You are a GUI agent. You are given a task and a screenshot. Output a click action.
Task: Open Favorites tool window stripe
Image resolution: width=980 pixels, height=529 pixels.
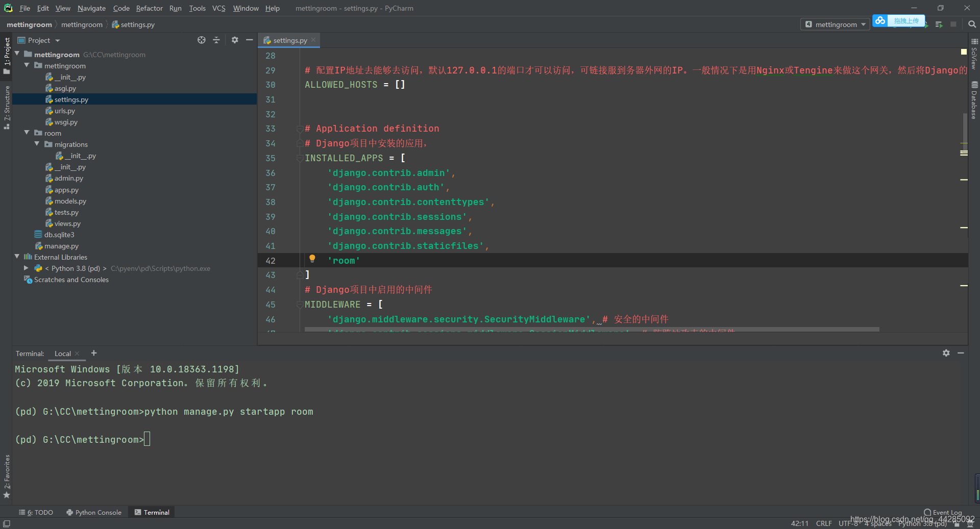(x=7, y=476)
